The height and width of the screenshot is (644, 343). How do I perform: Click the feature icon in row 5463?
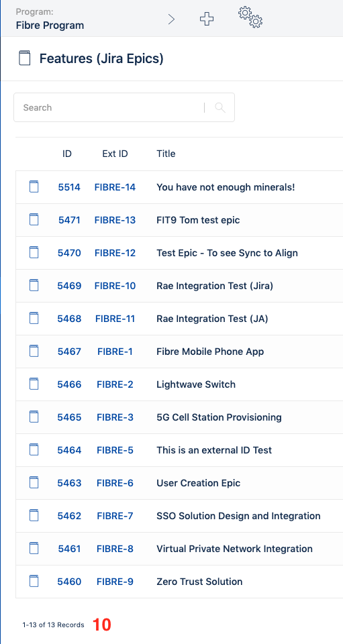click(x=34, y=482)
